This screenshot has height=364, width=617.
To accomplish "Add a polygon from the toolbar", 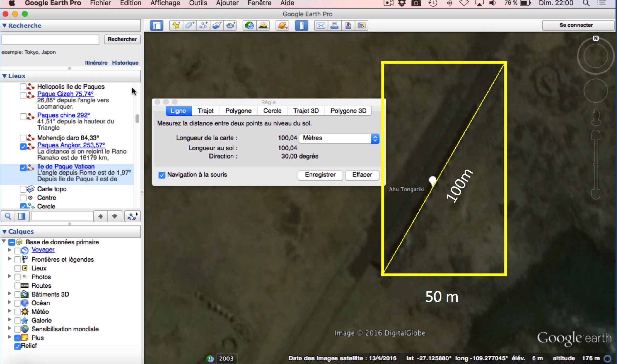I will (190, 25).
